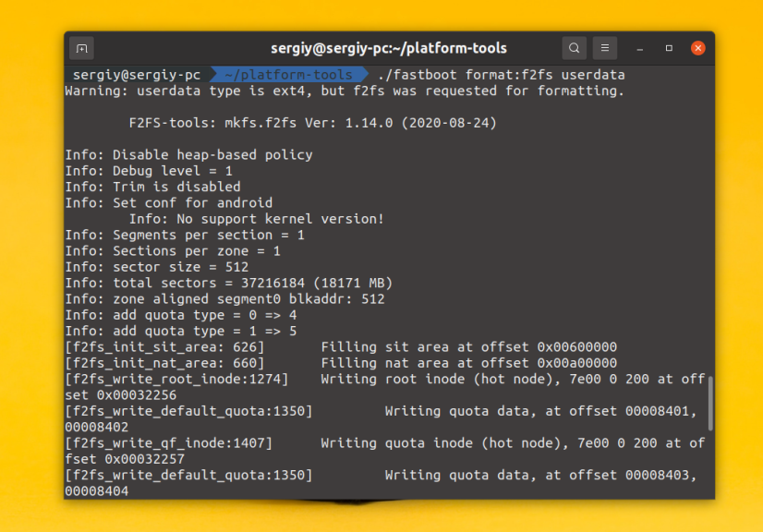763x532 pixels.
Task: Open the terminal search tool
Action: [575, 48]
